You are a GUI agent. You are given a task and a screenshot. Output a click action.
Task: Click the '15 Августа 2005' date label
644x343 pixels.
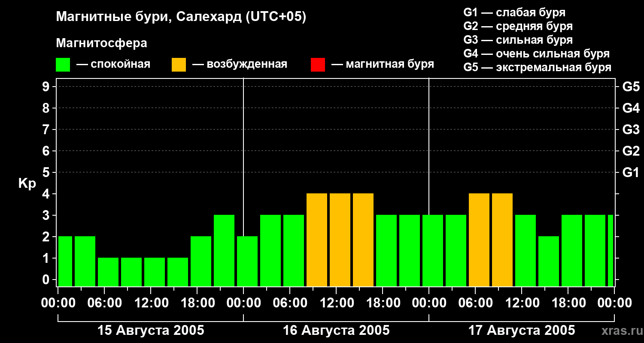(151, 330)
